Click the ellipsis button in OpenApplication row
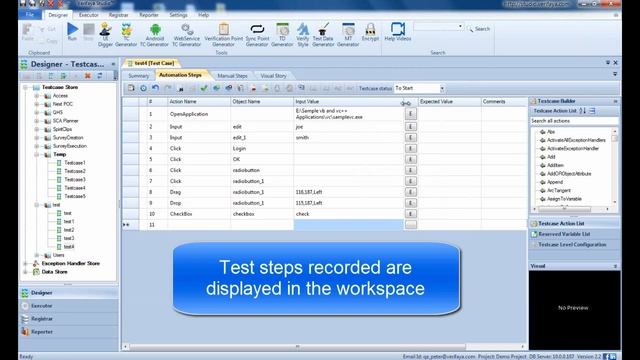This screenshot has width=640, height=360. pos(411,114)
